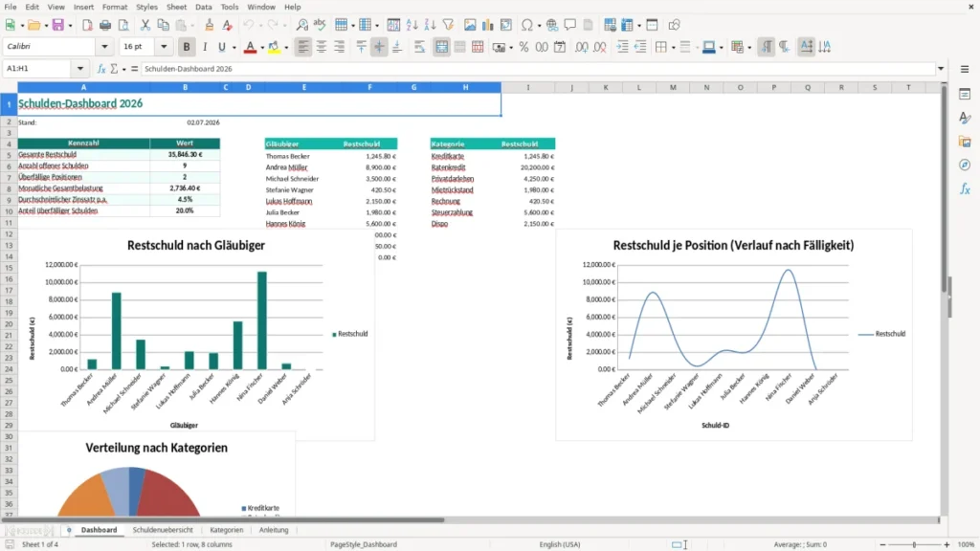This screenshot has width=980, height=551.
Task: Open font color dropdown arrow
Action: pos(262,48)
